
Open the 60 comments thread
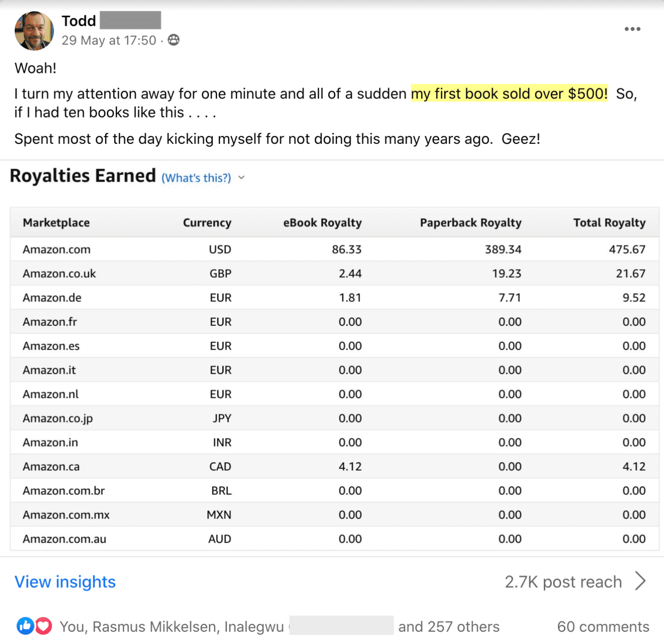pyautogui.click(x=603, y=626)
